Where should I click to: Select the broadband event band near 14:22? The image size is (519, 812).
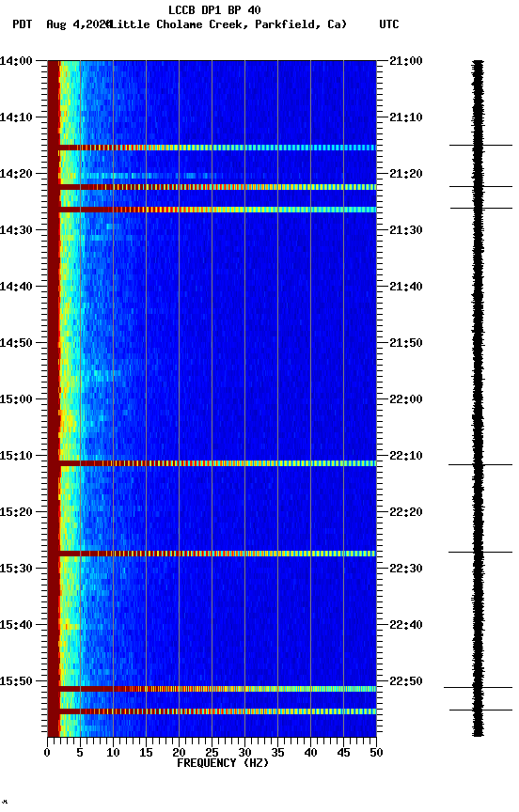coord(212,187)
